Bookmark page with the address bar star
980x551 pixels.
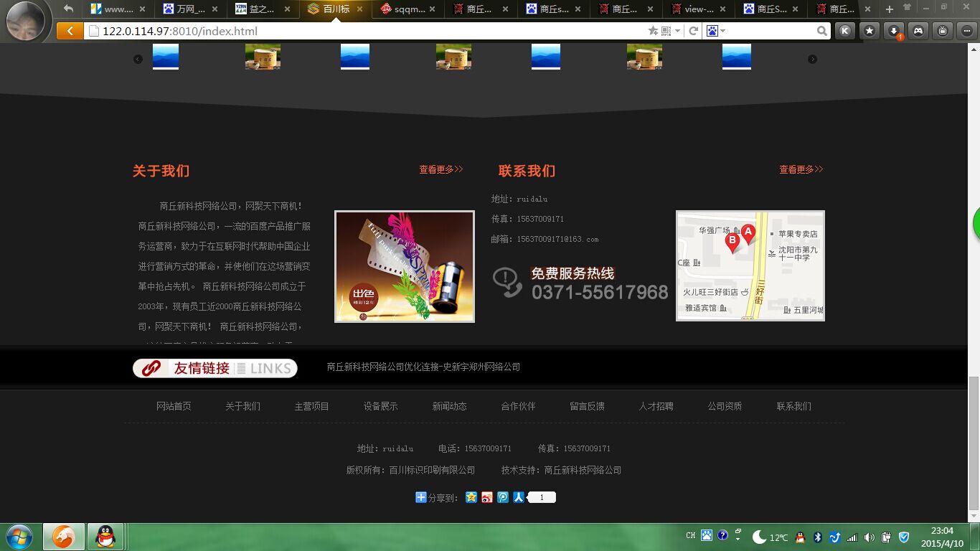(x=653, y=31)
